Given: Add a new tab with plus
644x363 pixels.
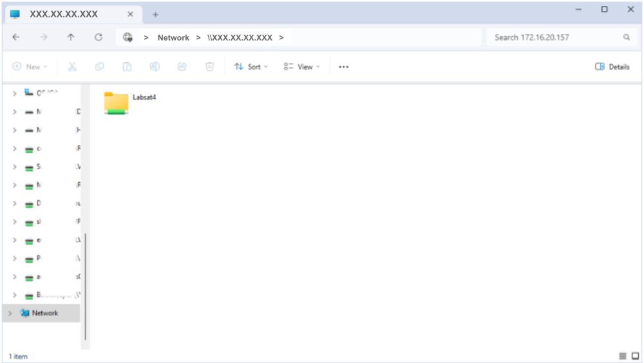Looking at the screenshot, I should click(x=155, y=15).
